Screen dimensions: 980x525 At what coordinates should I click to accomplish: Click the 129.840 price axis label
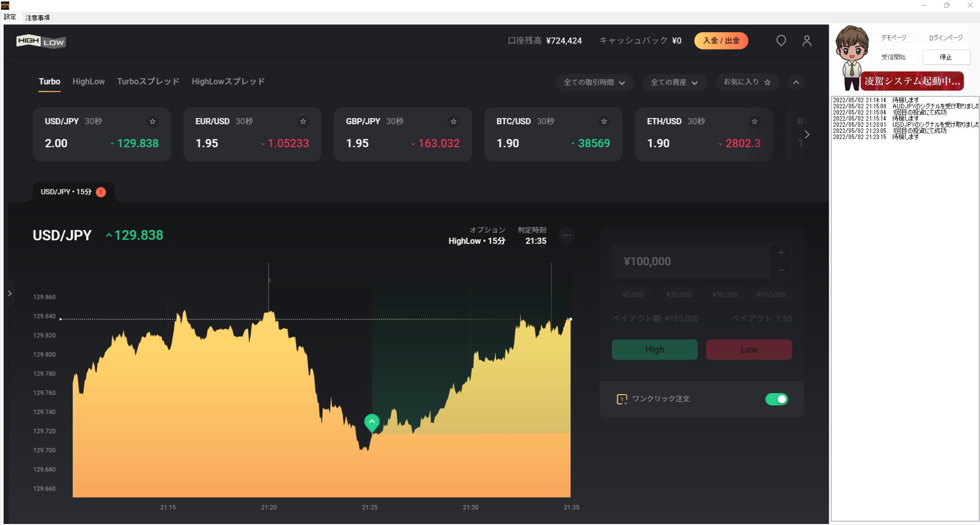[44, 316]
